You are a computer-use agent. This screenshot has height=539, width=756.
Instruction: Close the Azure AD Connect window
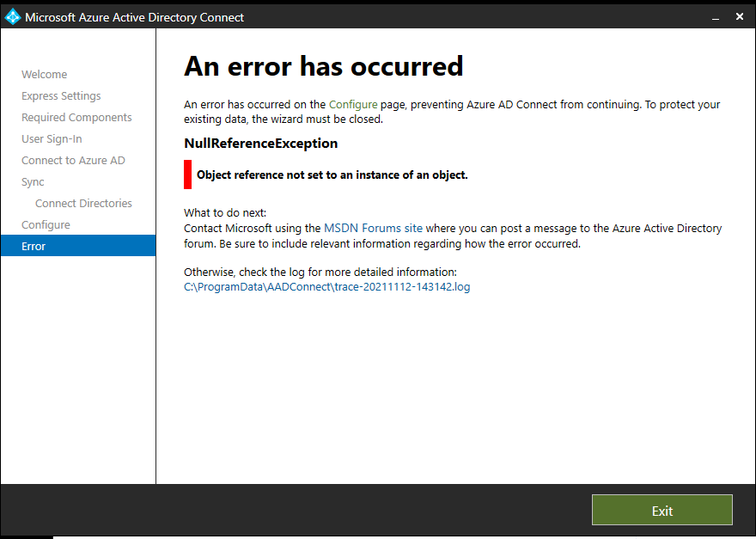point(740,17)
